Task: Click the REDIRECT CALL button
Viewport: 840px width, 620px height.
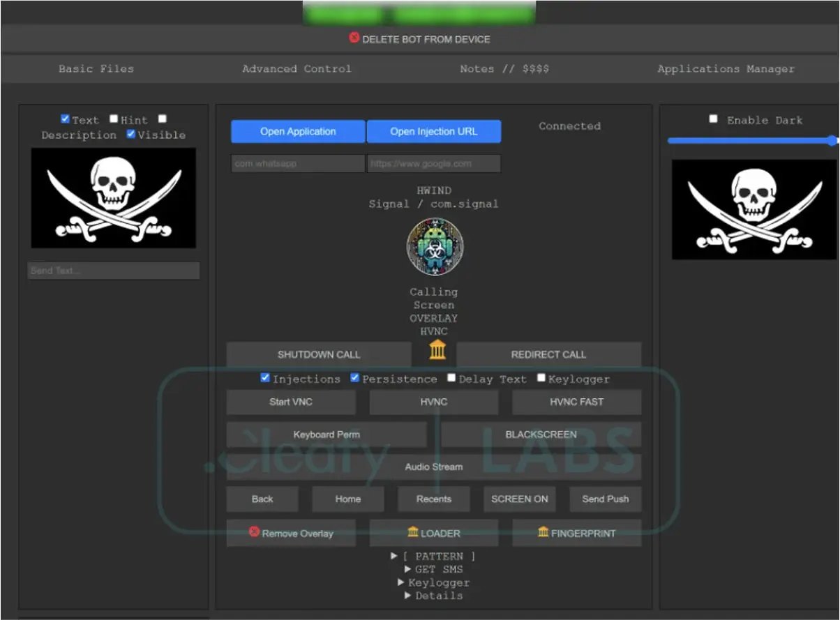Action: click(548, 354)
